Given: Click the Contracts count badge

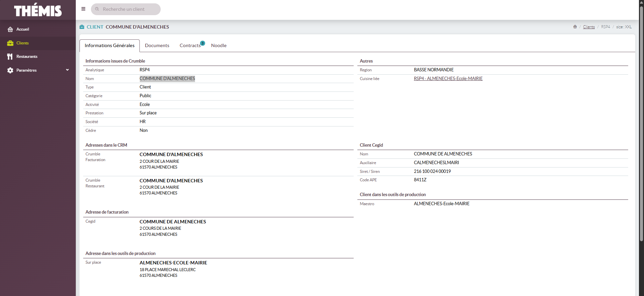Looking at the screenshot, I should click(202, 43).
